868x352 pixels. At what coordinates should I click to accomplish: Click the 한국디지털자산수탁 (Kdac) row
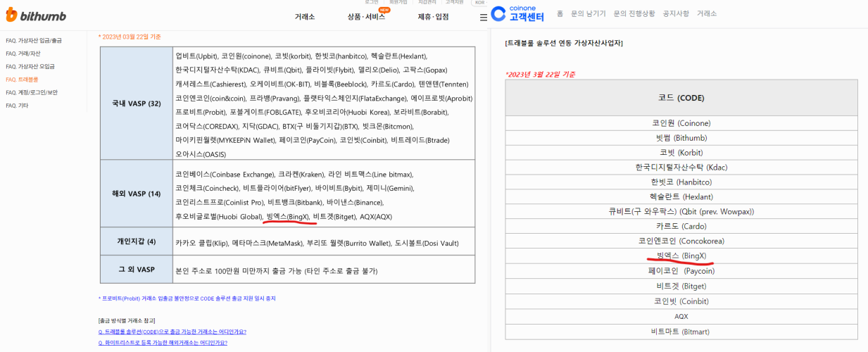[x=681, y=168]
